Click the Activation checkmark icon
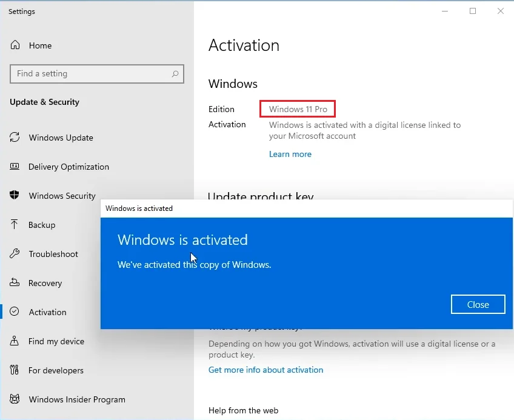The width and height of the screenshot is (514, 420). [x=14, y=312]
